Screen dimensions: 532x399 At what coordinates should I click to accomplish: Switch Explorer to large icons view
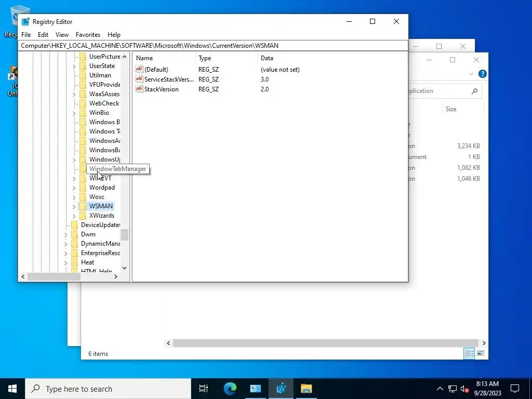click(481, 353)
